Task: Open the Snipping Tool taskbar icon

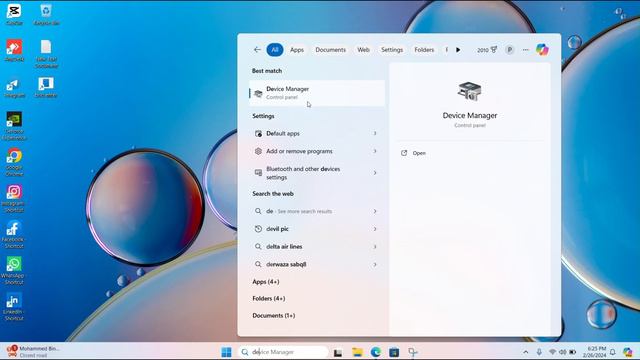Action: pos(413,352)
